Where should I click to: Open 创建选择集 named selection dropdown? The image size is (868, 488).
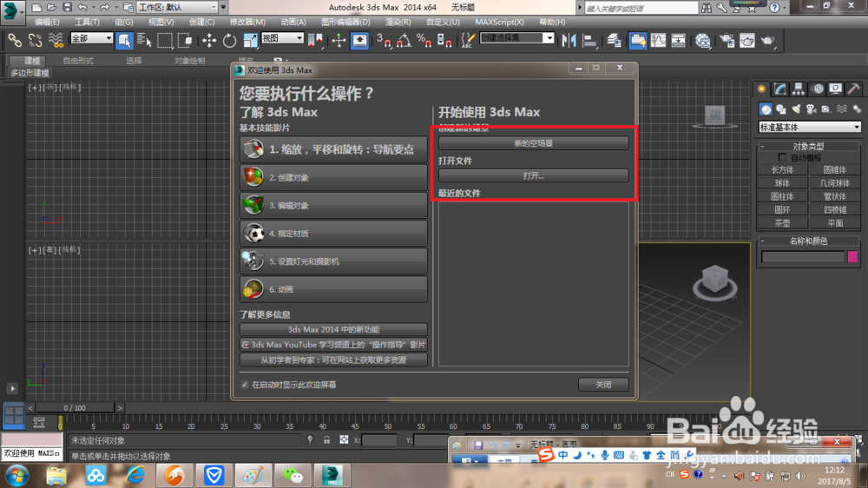click(516, 37)
